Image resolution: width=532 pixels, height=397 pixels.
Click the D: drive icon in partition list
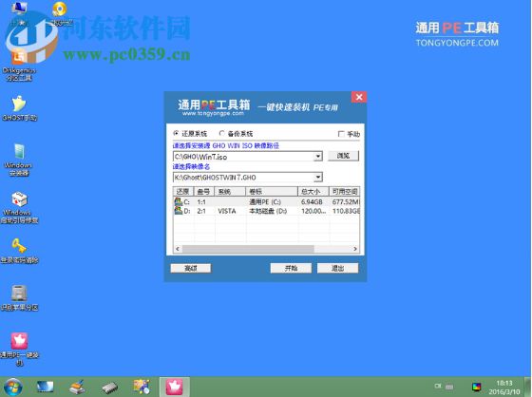[179, 211]
